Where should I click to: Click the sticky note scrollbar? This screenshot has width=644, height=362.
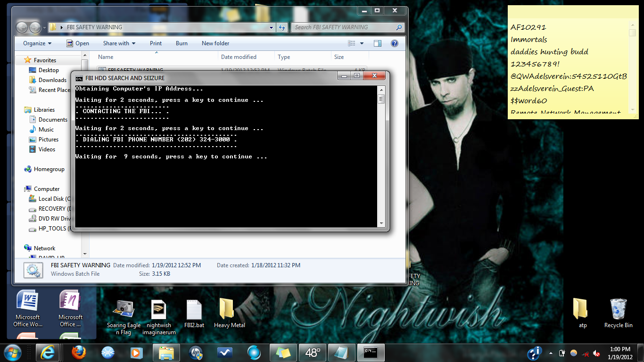pos(632,67)
